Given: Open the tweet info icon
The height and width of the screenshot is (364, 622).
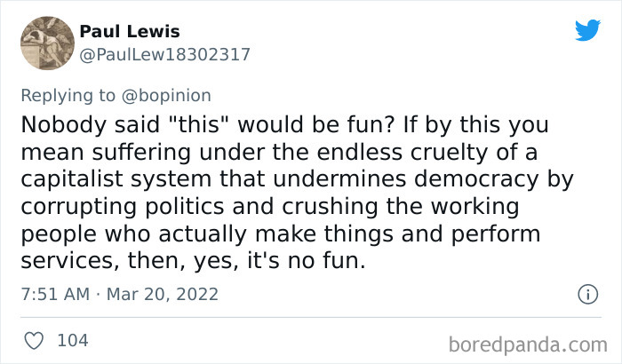Looking at the screenshot, I should [x=586, y=293].
